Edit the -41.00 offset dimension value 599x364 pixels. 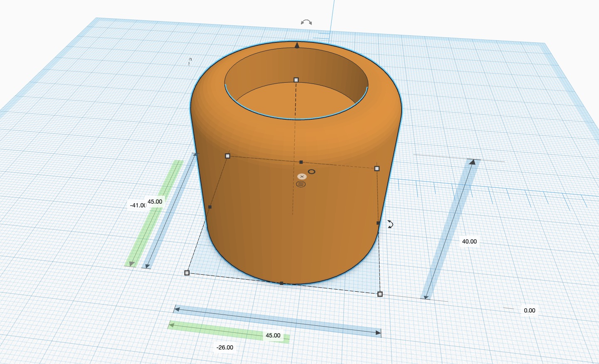[x=138, y=205]
